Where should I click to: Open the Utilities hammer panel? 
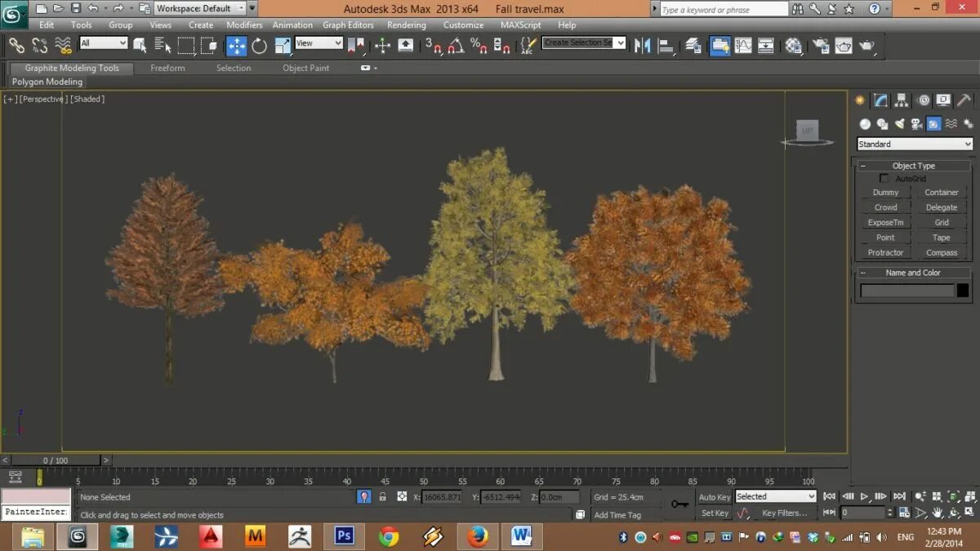point(964,100)
